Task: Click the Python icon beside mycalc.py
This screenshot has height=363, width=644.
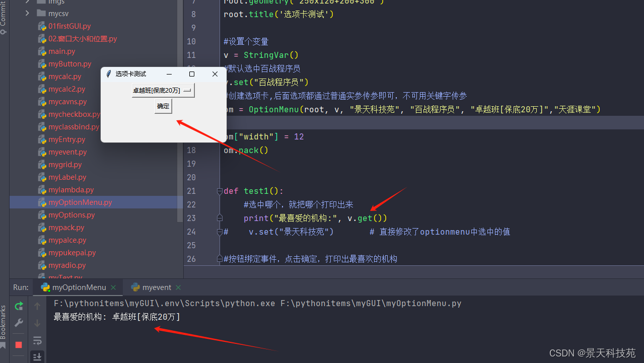Action: click(x=42, y=77)
